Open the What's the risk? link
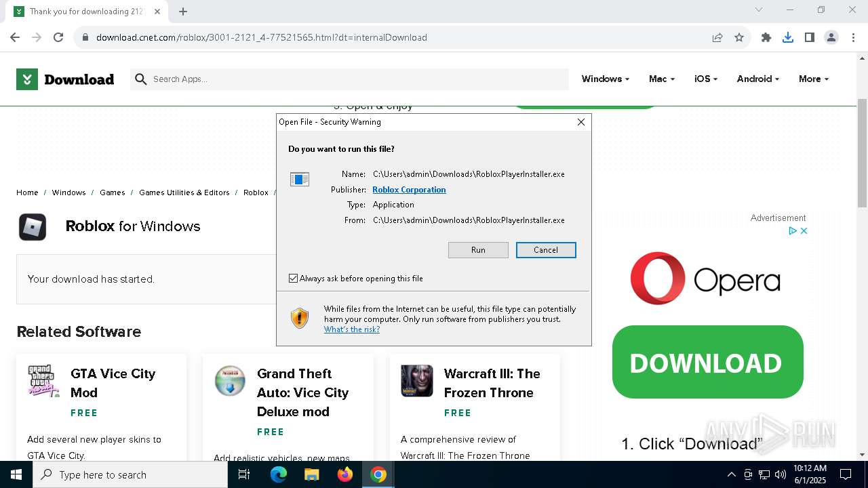Viewport: 868px width, 488px height. (352, 329)
